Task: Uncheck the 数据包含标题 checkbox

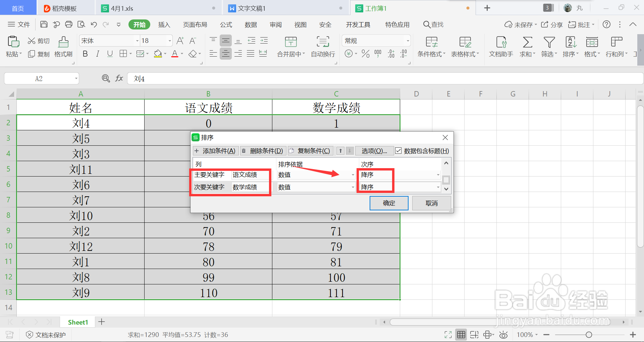Action: [398, 151]
